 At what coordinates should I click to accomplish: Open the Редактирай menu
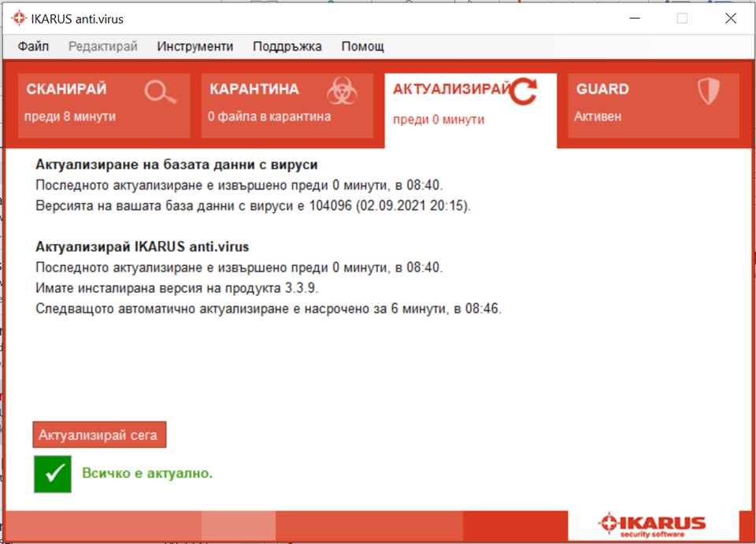tap(102, 46)
